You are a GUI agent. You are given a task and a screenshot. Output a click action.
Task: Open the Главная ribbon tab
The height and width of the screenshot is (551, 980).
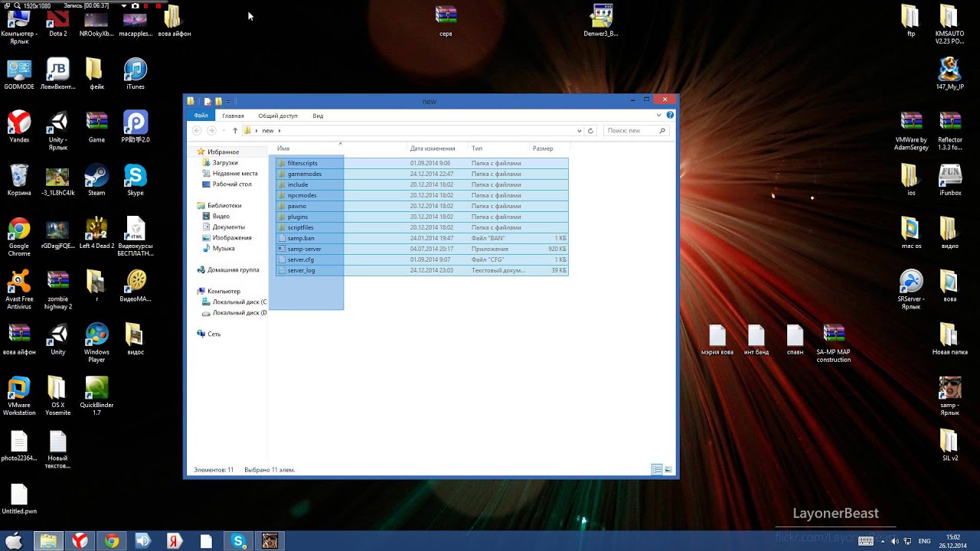(233, 116)
